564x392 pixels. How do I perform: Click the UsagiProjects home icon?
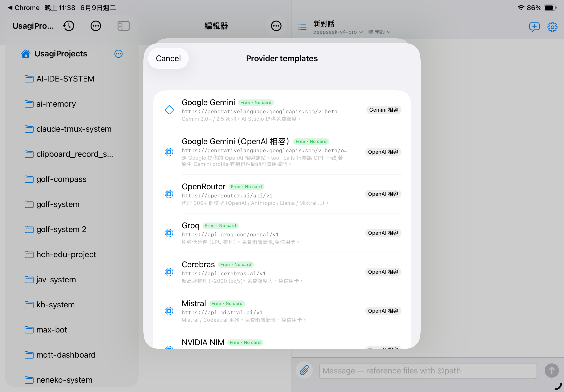(x=26, y=54)
